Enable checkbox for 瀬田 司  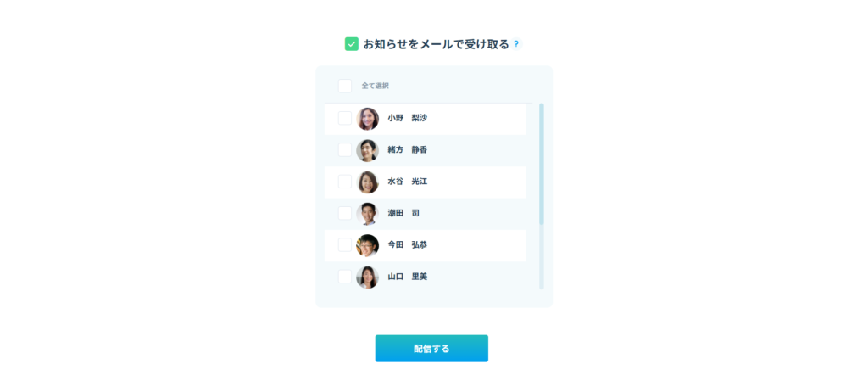pyautogui.click(x=345, y=213)
